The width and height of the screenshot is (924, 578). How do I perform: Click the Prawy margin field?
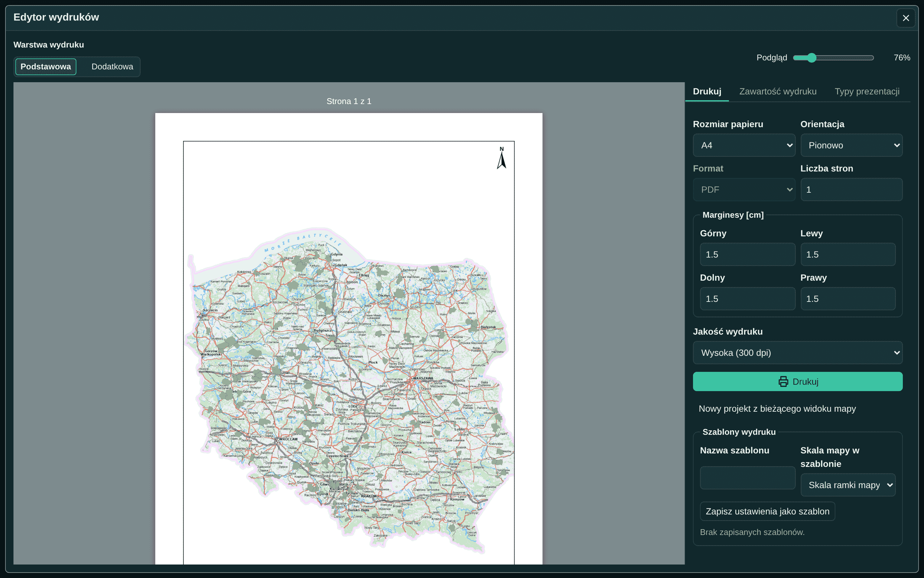(848, 299)
